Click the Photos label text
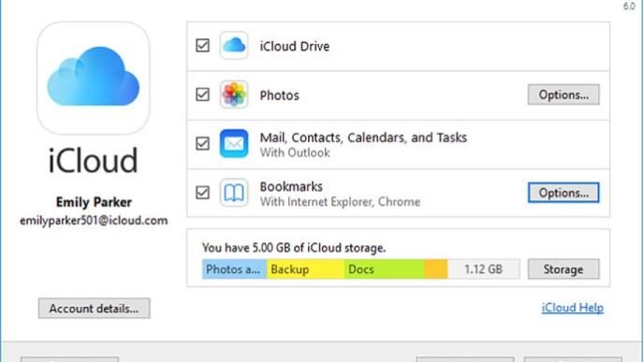The height and width of the screenshot is (362, 644). pos(279,95)
